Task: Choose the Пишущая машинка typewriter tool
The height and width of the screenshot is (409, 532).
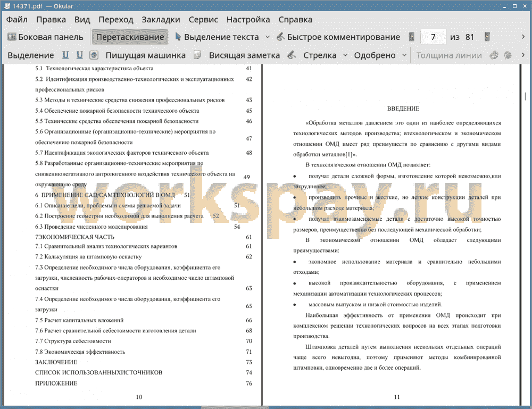Action: click(x=146, y=55)
